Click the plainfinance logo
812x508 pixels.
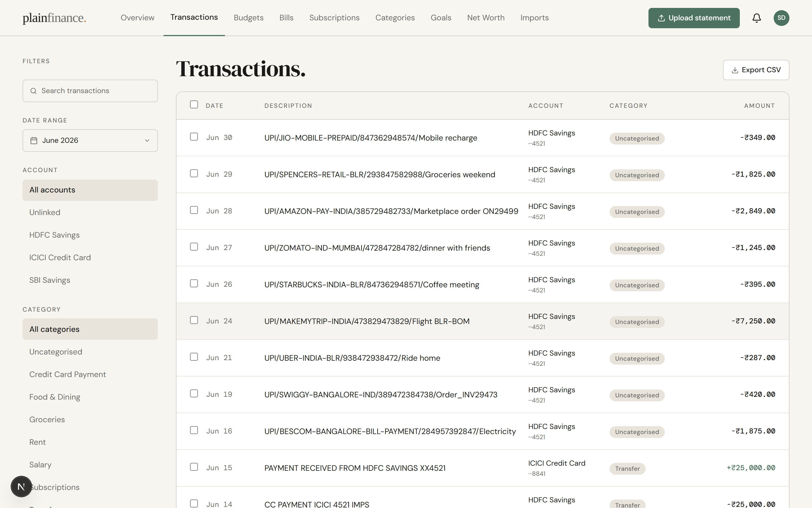point(54,18)
